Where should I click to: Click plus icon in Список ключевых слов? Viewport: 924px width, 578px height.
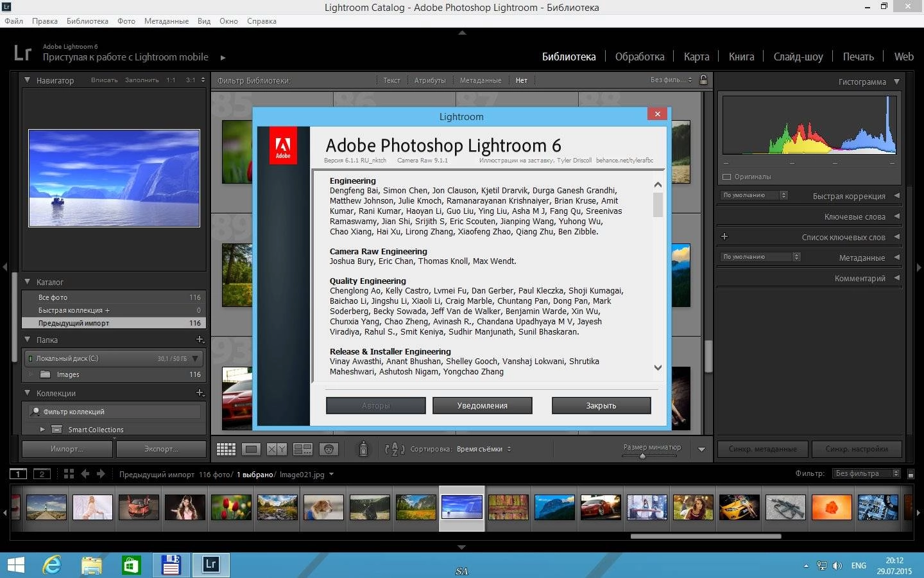tap(724, 237)
